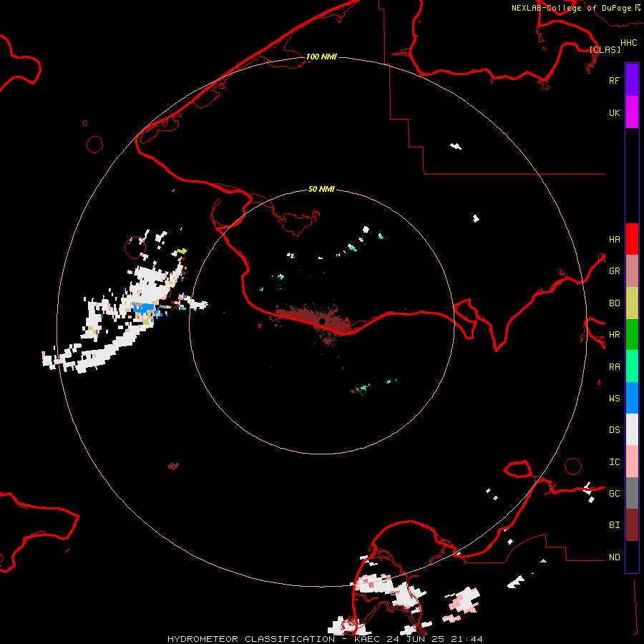644x644 pixels.
Task: Click the IC pink legend swatch
Action: pyautogui.click(x=632, y=462)
